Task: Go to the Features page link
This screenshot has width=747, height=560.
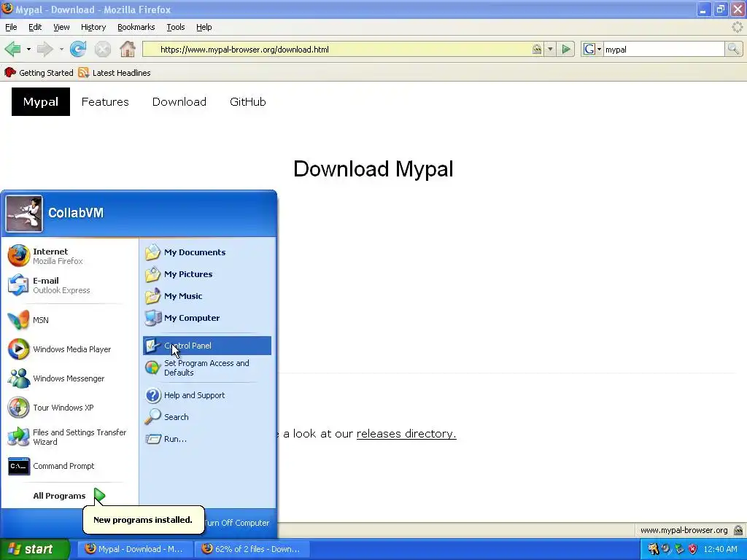Action: [105, 102]
